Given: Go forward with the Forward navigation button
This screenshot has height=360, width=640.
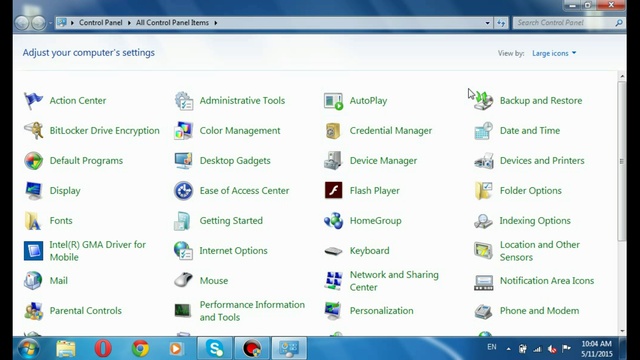Looking at the screenshot, I should pos(38,23).
